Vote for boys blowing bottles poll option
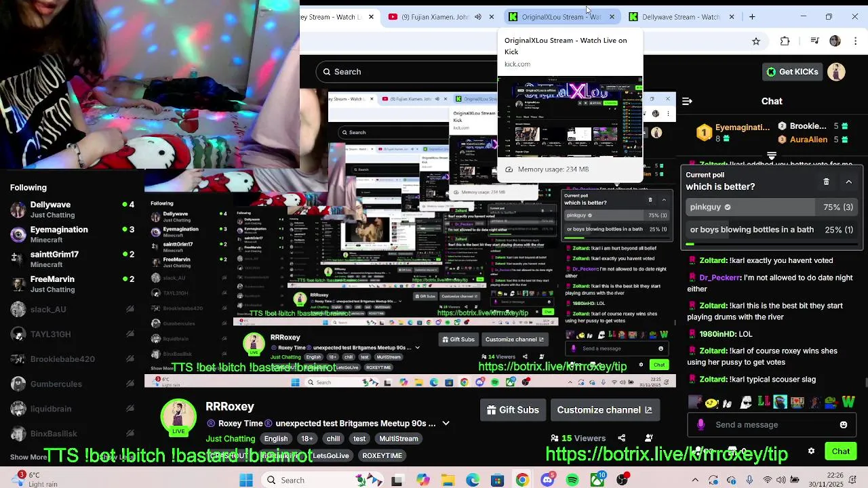Image resolution: width=868 pixels, height=488 pixels. coord(772,230)
